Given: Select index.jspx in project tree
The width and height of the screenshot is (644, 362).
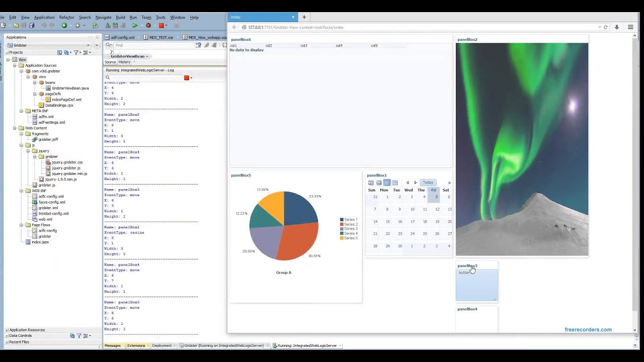Looking at the screenshot, I should pos(40,242).
